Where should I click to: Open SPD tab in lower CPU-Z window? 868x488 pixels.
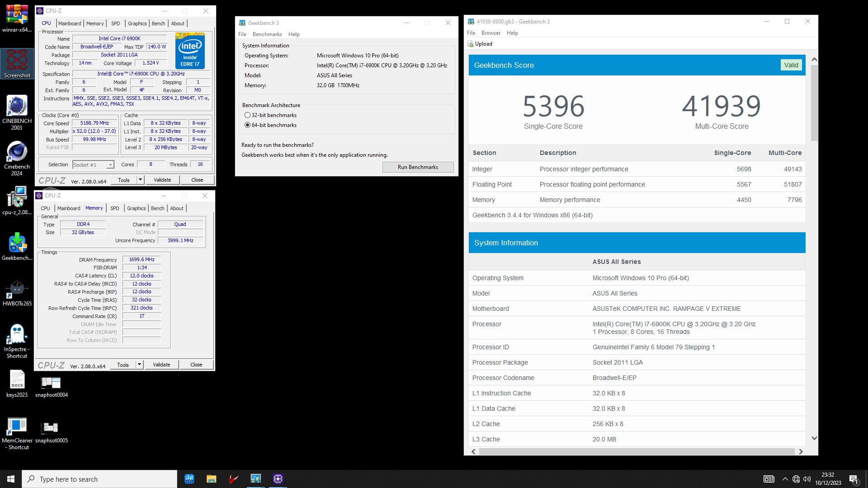coord(115,208)
